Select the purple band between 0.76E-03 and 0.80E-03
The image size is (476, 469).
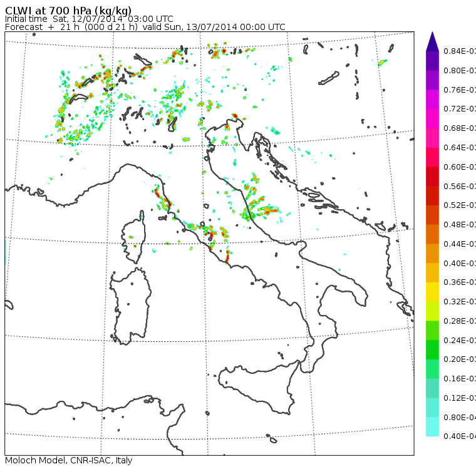(432, 80)
